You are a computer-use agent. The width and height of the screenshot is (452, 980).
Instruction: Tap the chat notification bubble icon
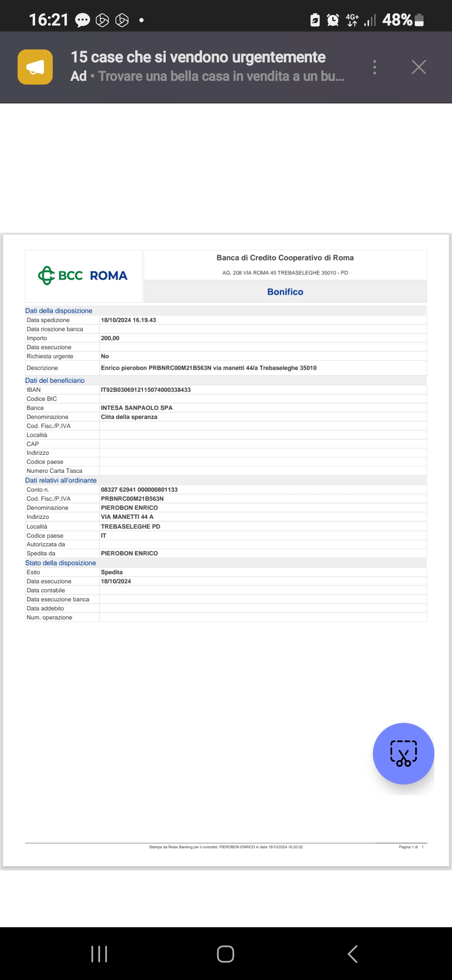[x=82, y=20]
